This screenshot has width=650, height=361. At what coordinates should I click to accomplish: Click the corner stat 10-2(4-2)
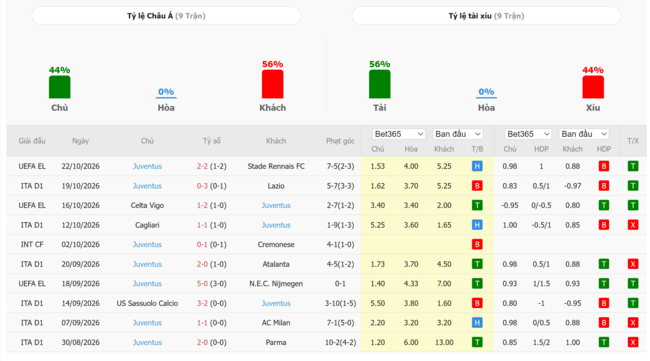(340, 342)
